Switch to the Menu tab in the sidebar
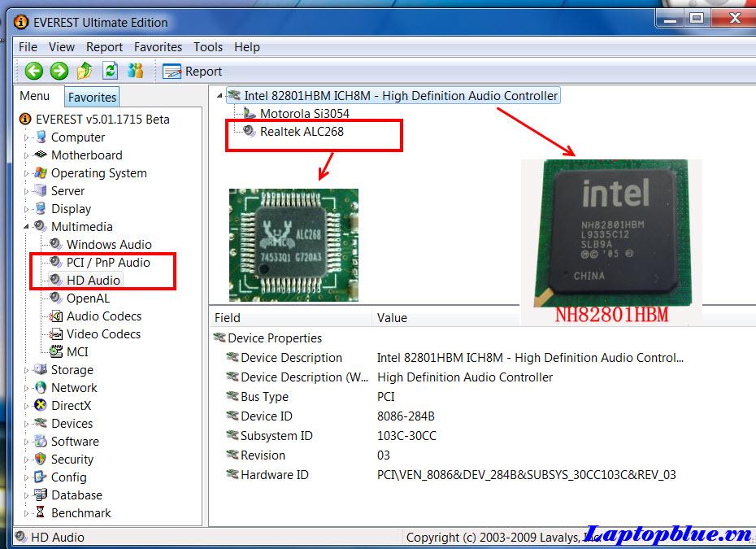This screenshot has height=549, width=756. point(35,96)
